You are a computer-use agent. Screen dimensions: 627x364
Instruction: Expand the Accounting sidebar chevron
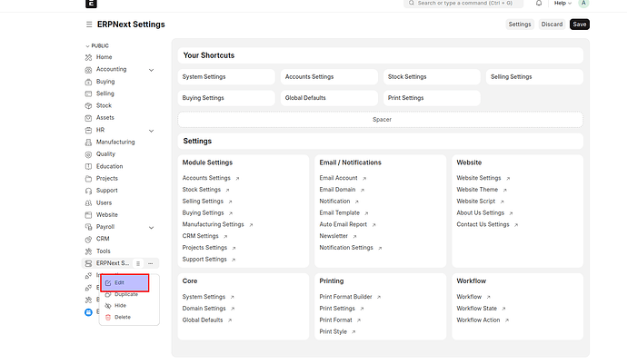pos(151,70)
